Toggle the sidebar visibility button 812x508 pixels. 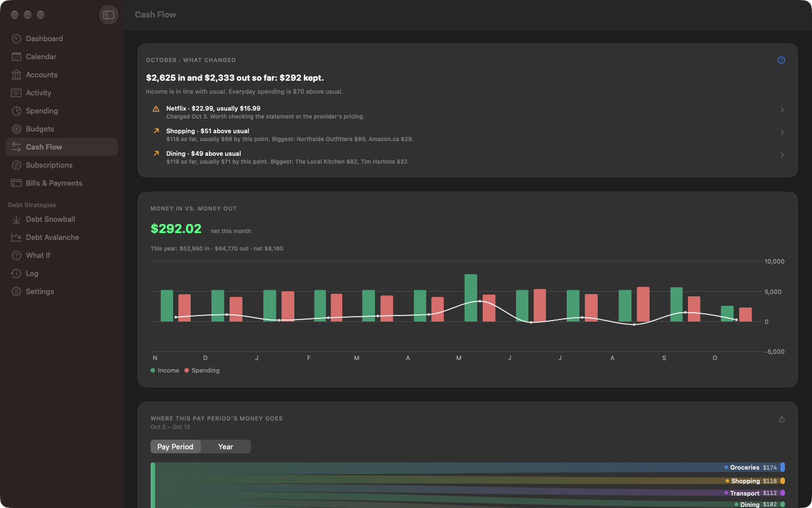[x=109, y=15]
